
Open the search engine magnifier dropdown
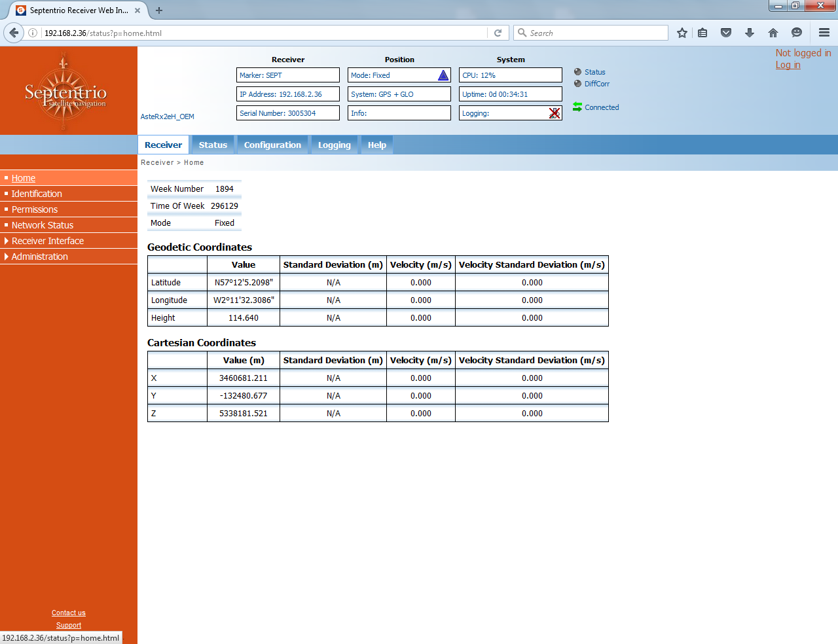[521, 32]
